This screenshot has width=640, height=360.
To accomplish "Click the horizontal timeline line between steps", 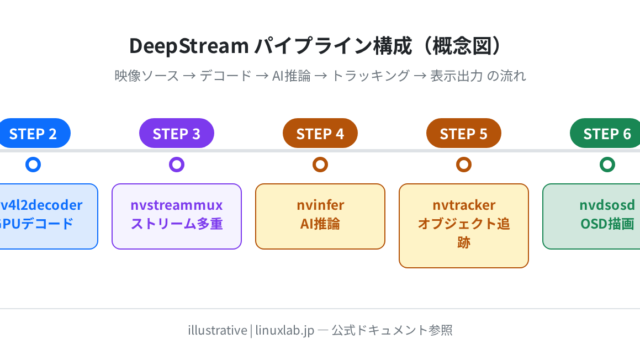I will pyautogui.click(x=320, y=151).
